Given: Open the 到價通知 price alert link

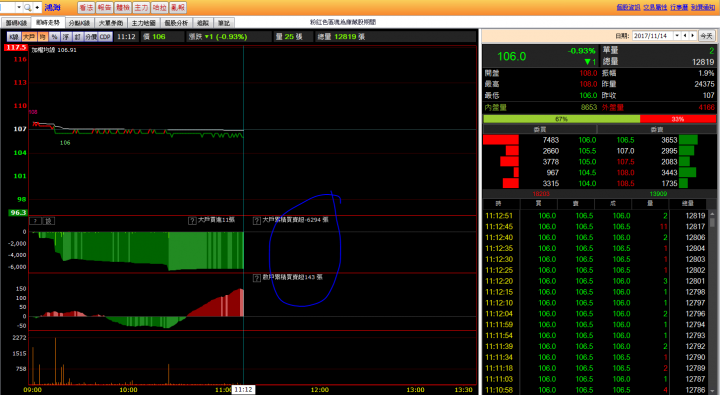Looking at the screenshot, I should pyautogui.click(x=703, y=7).
